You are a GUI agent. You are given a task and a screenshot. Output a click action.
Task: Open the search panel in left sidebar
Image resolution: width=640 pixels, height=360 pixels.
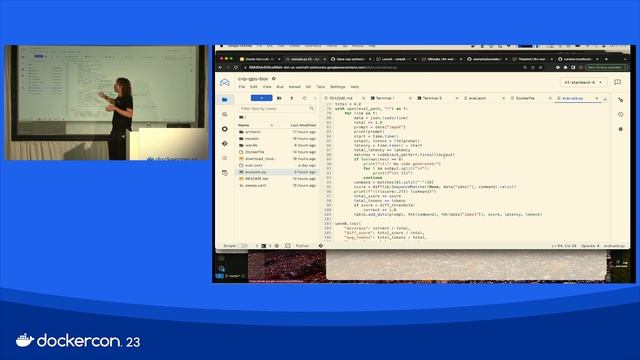pos(224,115)
